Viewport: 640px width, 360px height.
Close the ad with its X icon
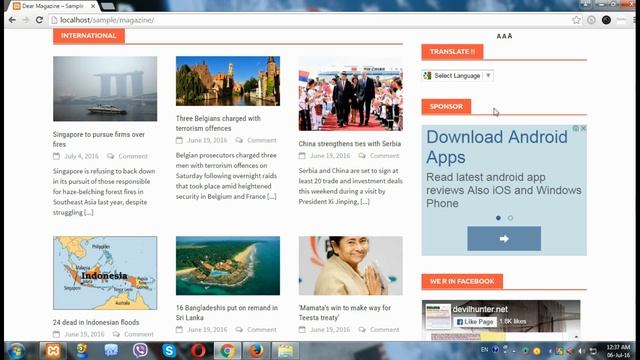click(x=583, y=128)
